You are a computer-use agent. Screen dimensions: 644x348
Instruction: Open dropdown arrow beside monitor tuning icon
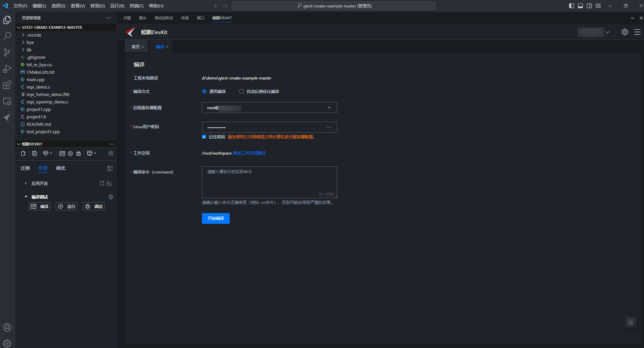(x=95, y=153)
